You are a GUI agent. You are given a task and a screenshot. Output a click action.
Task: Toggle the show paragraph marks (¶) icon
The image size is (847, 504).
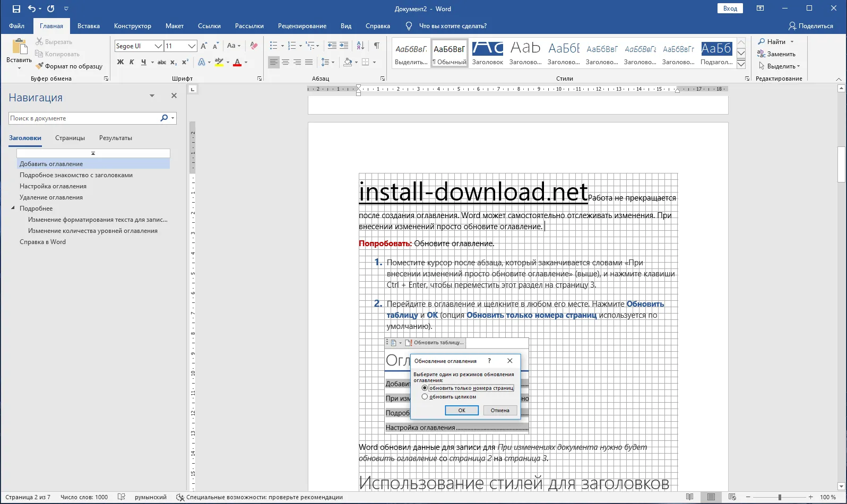click(376, 46)
